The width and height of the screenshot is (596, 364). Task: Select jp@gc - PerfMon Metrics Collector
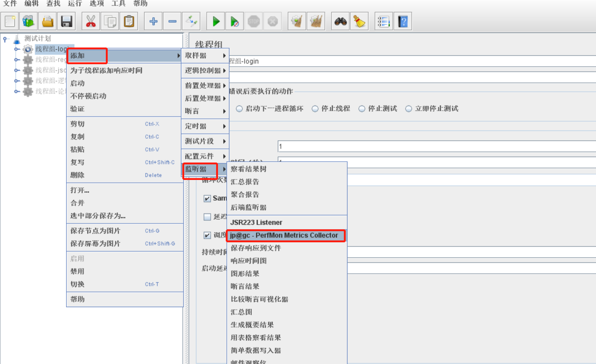tap(286, 235)
